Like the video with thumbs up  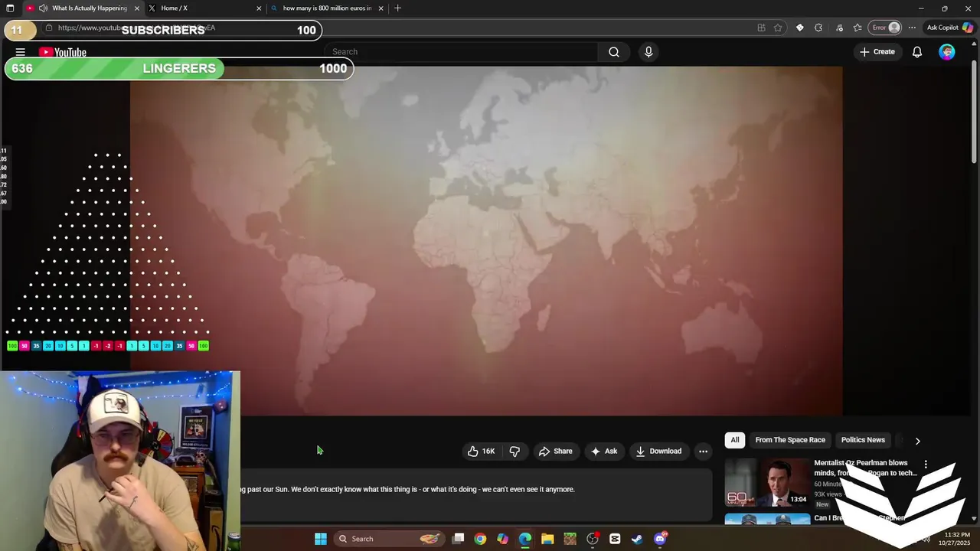tap(481, 452)
